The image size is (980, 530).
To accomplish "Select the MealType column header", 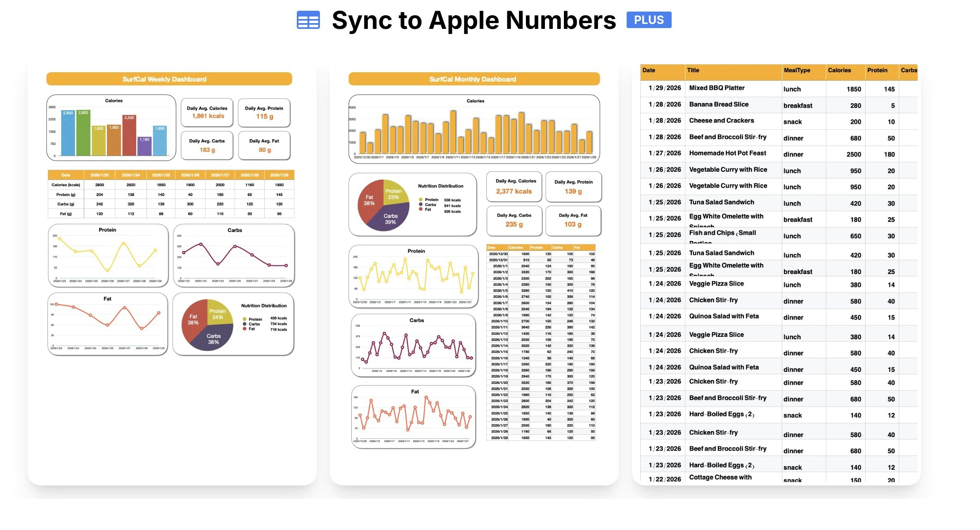I will coord(797,70).
